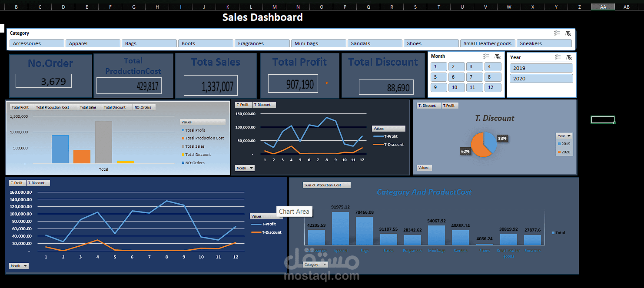644x288 pixels.
Task: Open Year filter dropdown in pie chart legend
Action: click(564, 136)
